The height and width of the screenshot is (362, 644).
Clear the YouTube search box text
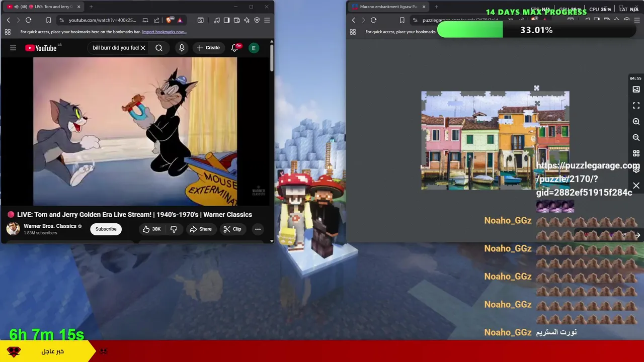tap(143, 48)
